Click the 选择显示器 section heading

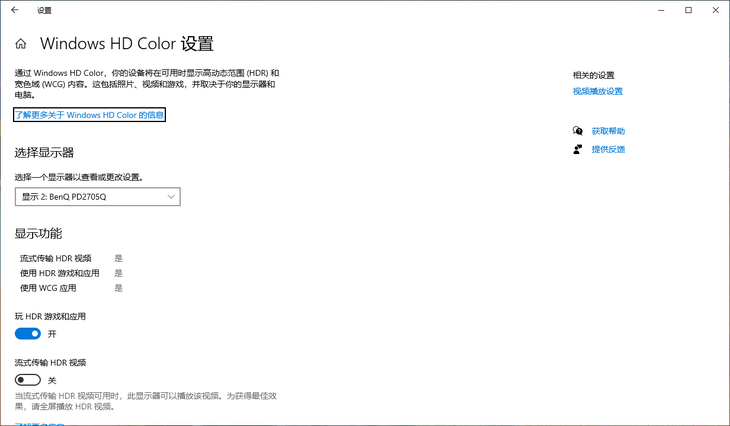point(44,153)
